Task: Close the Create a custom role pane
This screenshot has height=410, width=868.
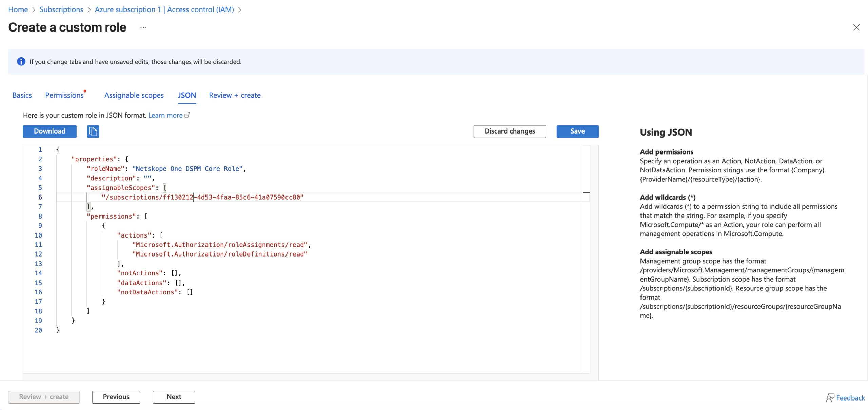Action: point(856,27)
